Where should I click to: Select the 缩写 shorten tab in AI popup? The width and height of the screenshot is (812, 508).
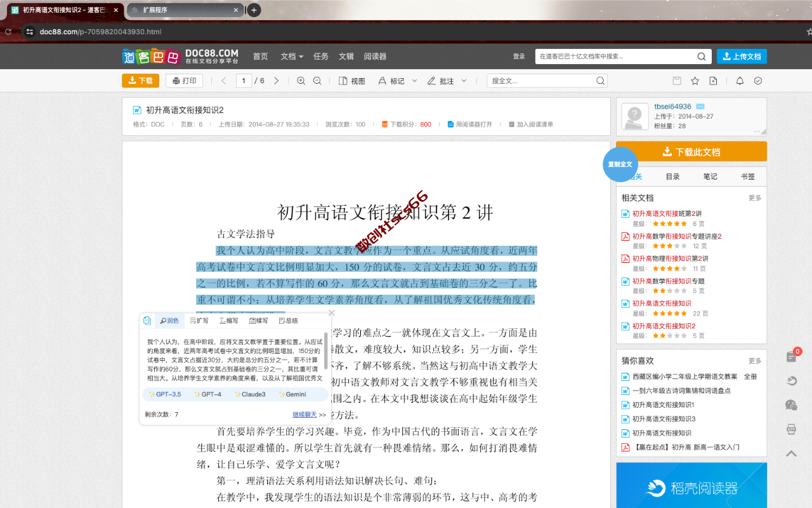(229, 321)
